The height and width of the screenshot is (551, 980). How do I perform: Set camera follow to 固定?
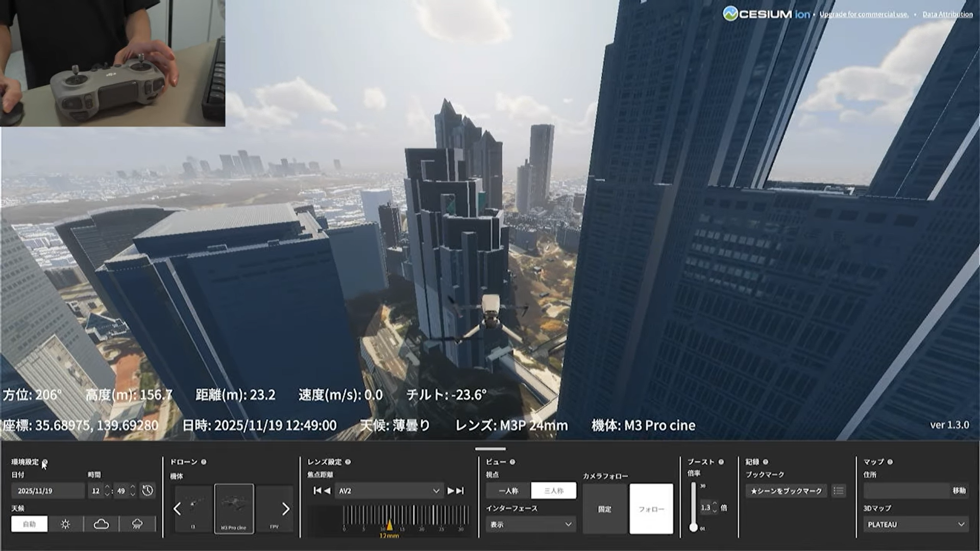[x=605, y=509]
